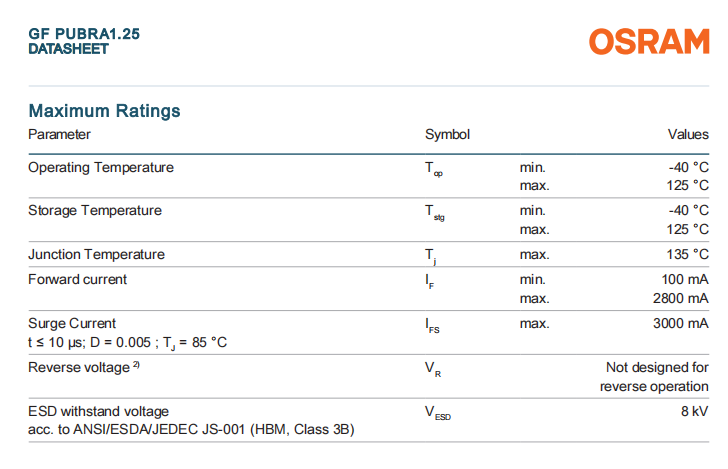Viewport: 728px width, 469px height.
Task: Click the "Not designed for" reverse voltage text
Action: pyautogui.click(x=657, y=368)
